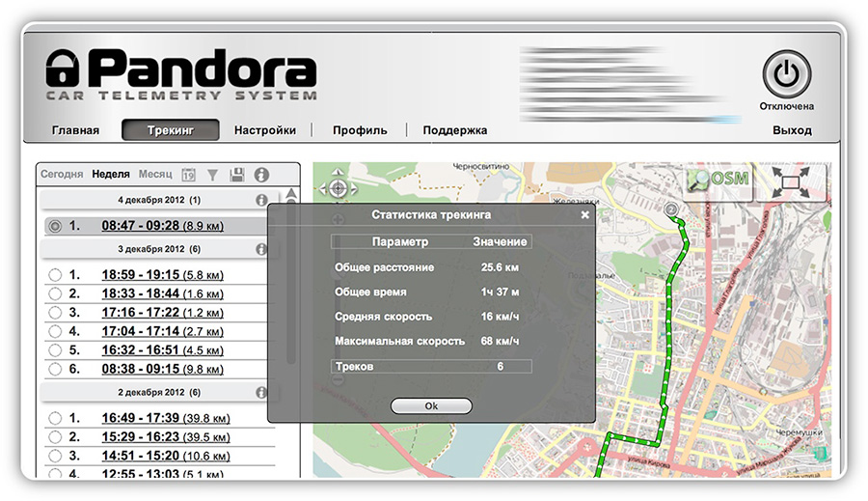Image resolution: width=868 pixels, height=501 pixels.
Task: Collapse the 3 декабря 2012 group header
Action: [159, 249]
